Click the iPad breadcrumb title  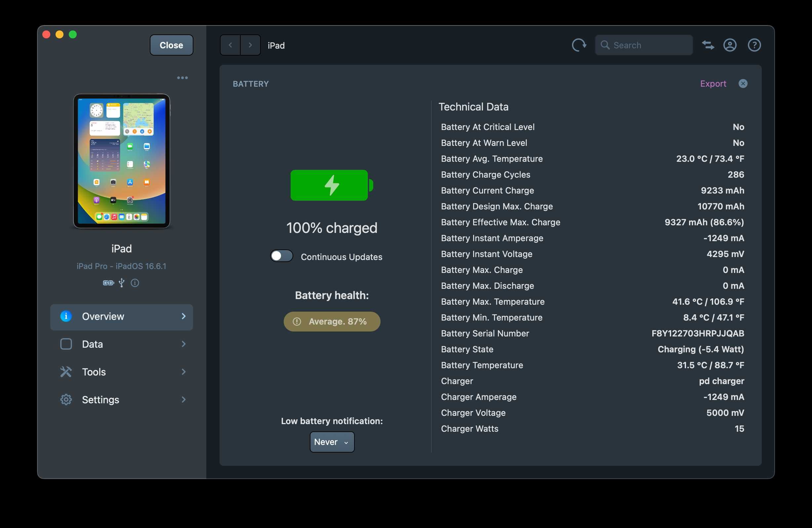(x=276, y=45)
